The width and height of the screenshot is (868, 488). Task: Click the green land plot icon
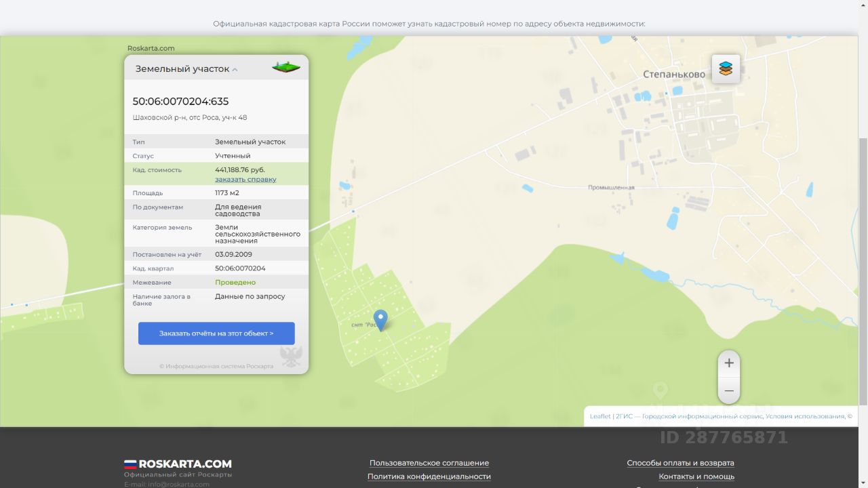[x=286, y=67]
